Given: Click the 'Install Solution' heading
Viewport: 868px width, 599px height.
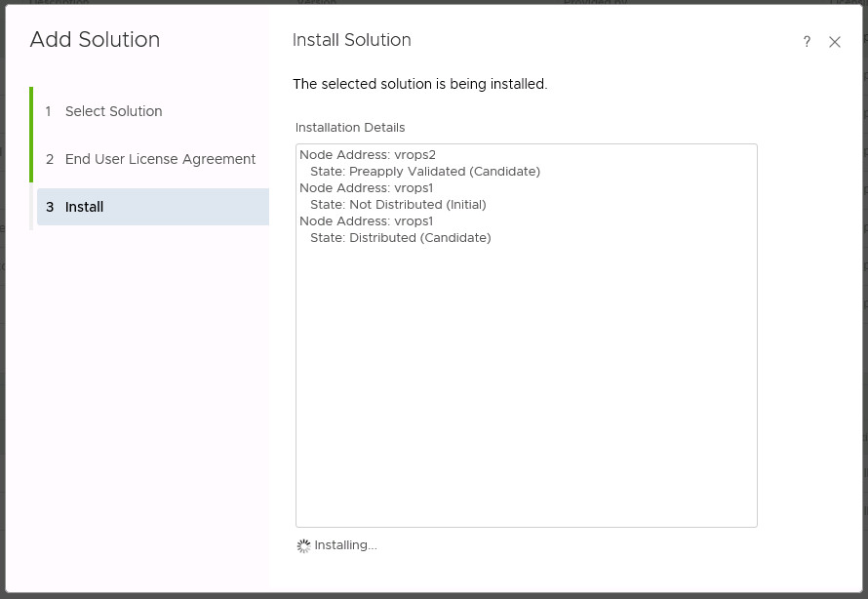Looking at the screenshot, I should (x=351, y=40).
